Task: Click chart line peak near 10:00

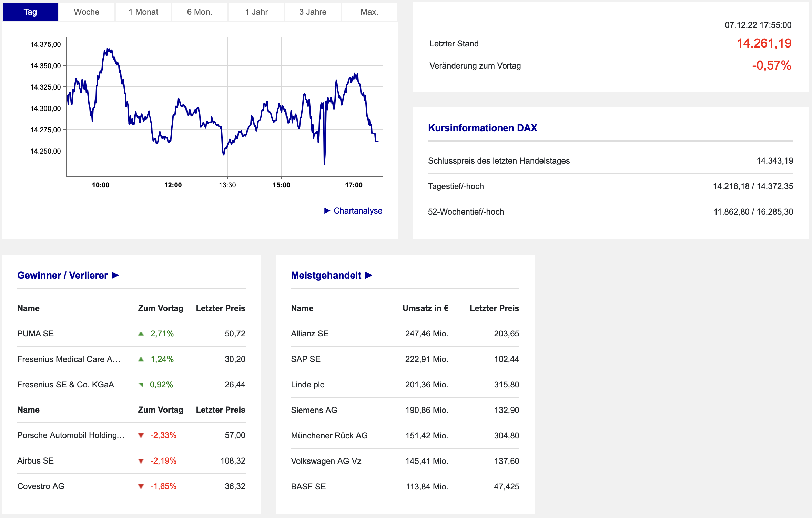Action: [108, 49]
